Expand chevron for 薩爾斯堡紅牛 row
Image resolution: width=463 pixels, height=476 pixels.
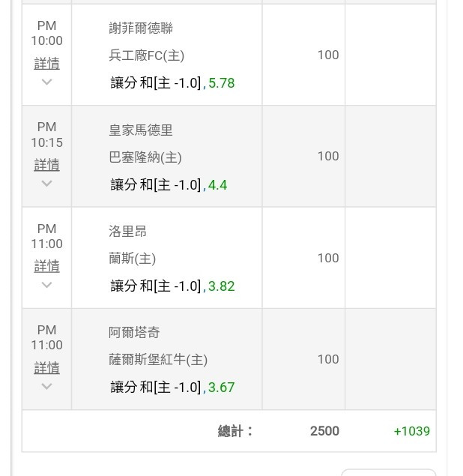[46, 386]
